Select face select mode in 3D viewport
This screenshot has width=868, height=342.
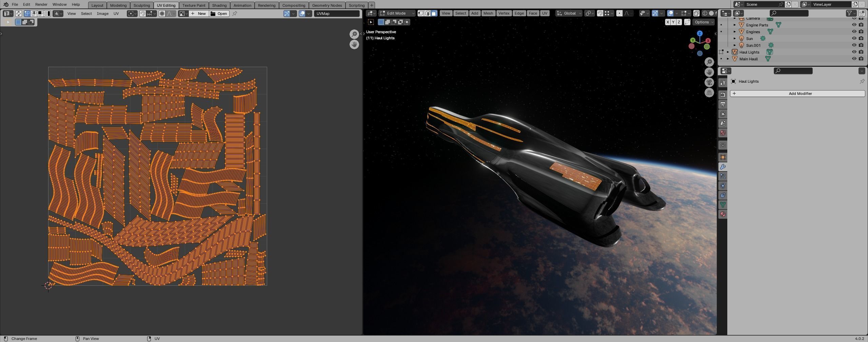(434, 13)
